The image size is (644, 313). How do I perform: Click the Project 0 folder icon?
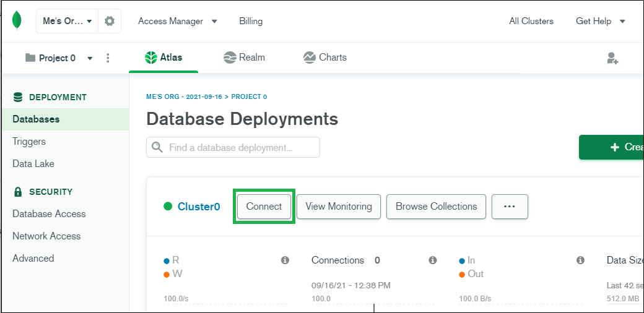[30, 58]
